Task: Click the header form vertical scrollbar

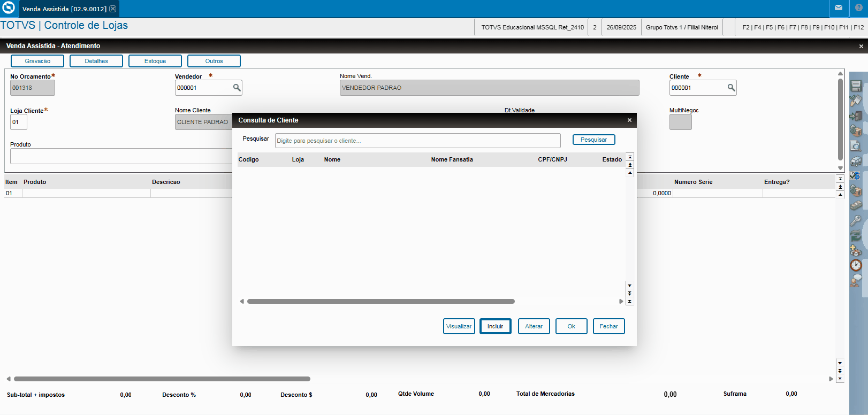Action: coord(840,119)
